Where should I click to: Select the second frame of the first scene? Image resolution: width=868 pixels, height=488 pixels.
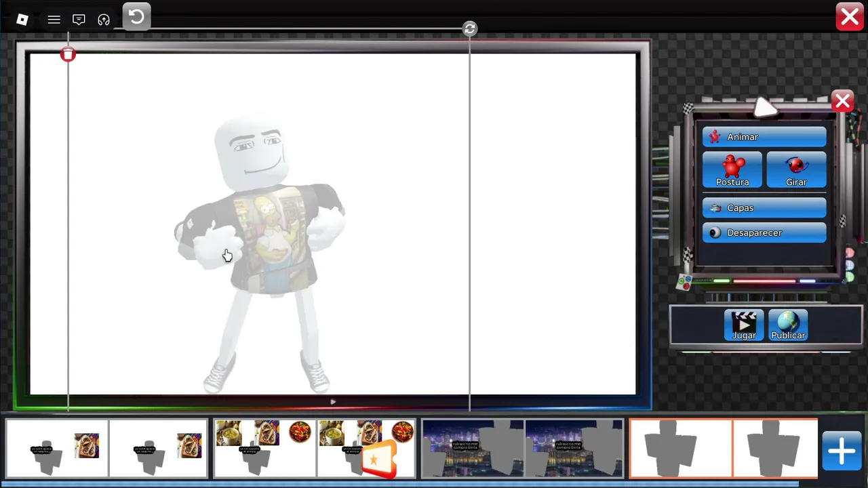pos(158,449)
